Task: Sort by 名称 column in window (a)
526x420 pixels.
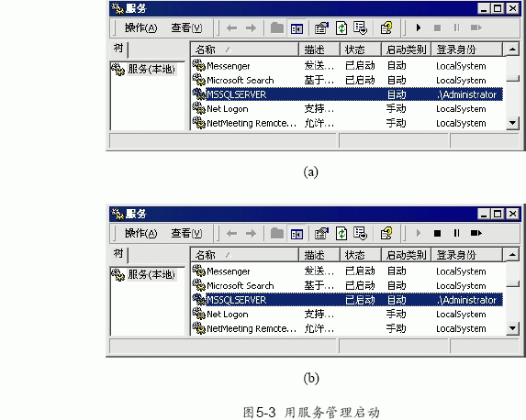Action: tap(244, 50)
